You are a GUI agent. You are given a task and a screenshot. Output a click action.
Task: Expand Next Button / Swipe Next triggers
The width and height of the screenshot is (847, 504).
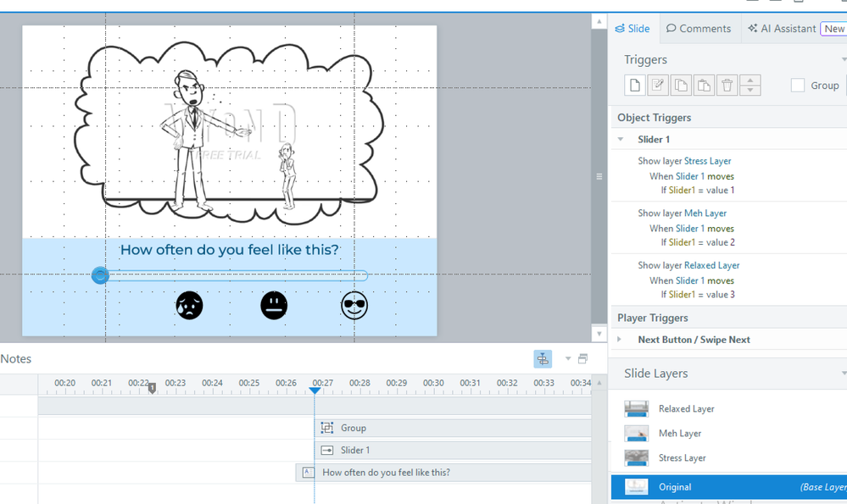[x=620, y=340]
